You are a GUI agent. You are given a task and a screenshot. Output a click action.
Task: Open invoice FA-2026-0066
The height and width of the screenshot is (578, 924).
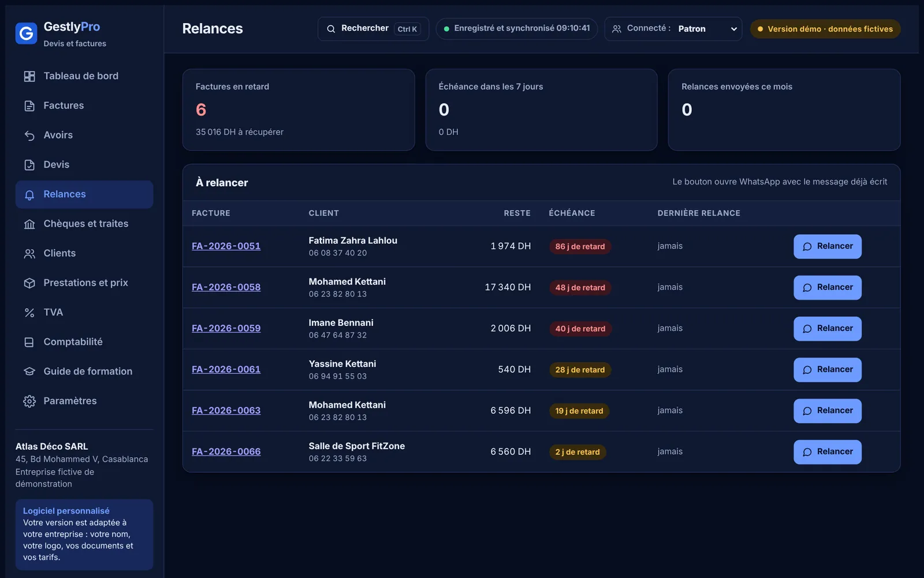[226, 451]
